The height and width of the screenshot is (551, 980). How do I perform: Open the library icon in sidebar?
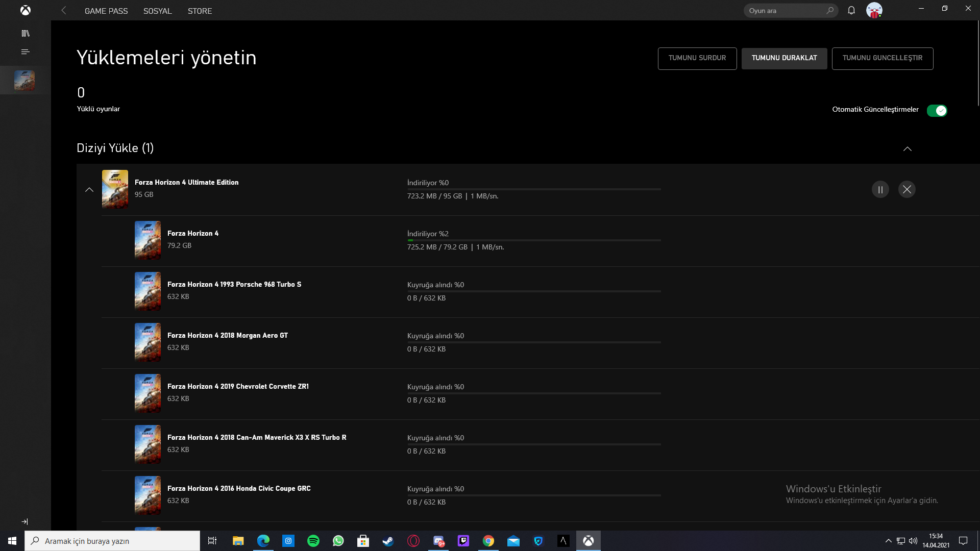pyautogui.click(x=26, y=34)
